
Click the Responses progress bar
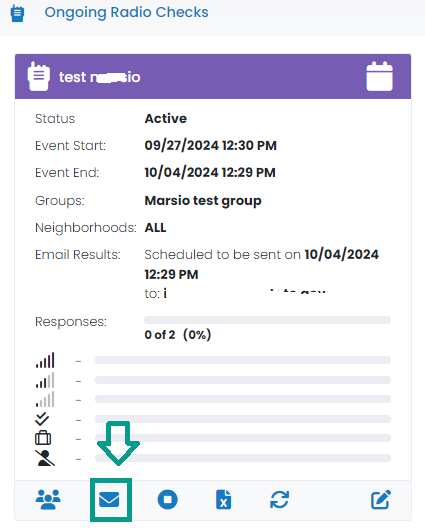tap(267, 320)
